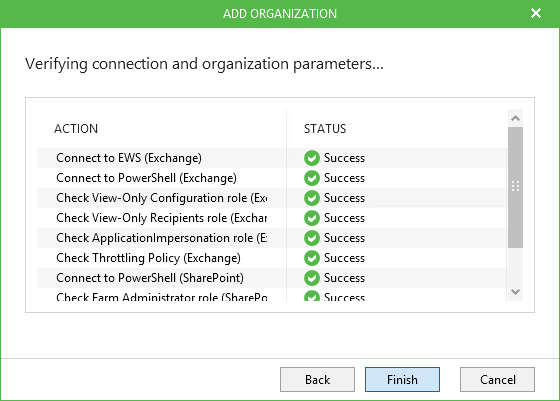This screenshot has height=401, width=560.
Task: Select the Connect to PowerShell (SharePoint) row
Action: (x=271, y=278)
